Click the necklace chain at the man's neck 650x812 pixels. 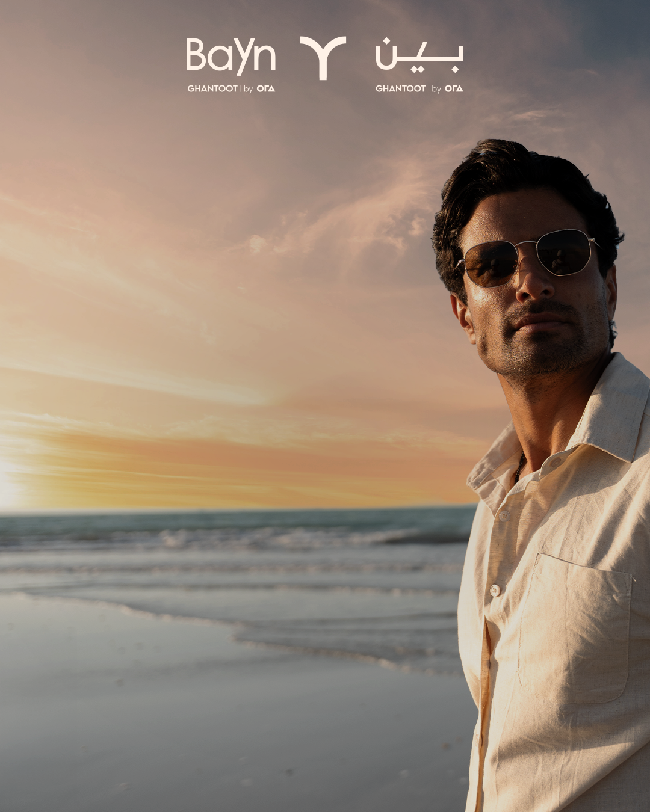click(519, 468)
